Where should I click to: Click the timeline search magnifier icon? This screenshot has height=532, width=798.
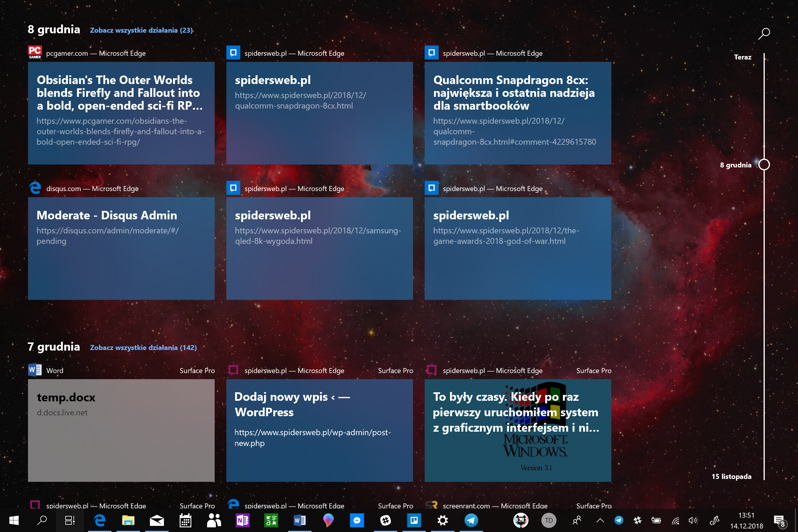[764, 34]
